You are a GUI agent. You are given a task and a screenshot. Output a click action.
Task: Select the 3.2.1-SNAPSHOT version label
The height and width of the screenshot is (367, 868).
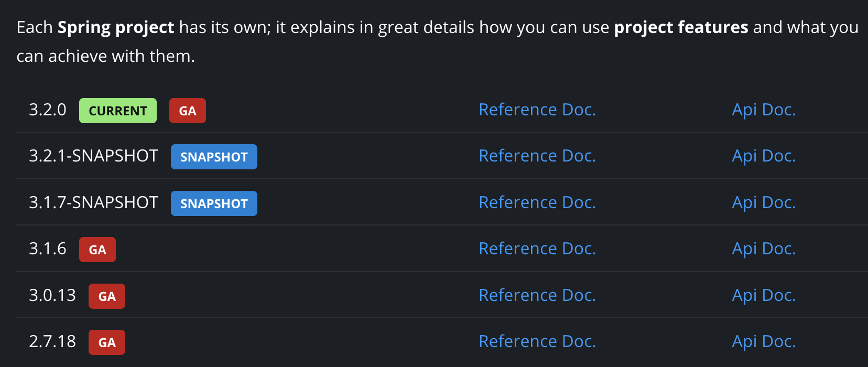[x=93, y=156]
